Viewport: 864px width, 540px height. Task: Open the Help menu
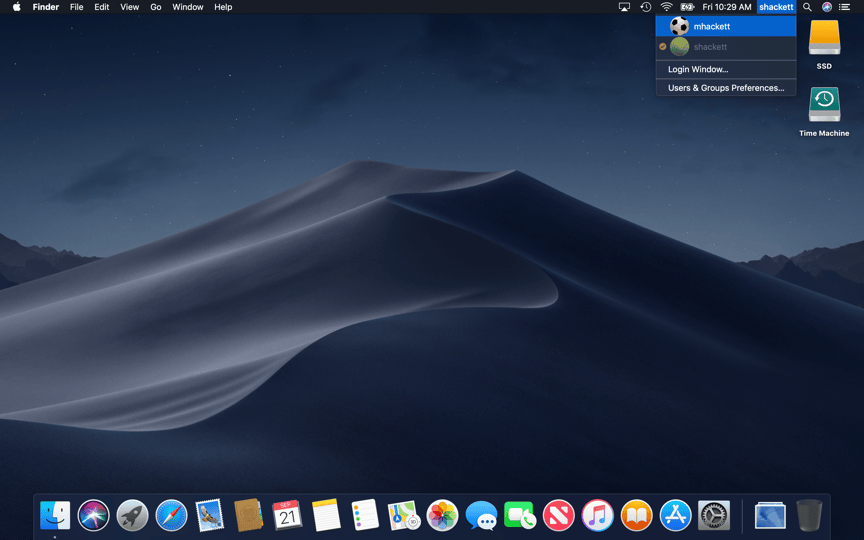pos(223,7)
